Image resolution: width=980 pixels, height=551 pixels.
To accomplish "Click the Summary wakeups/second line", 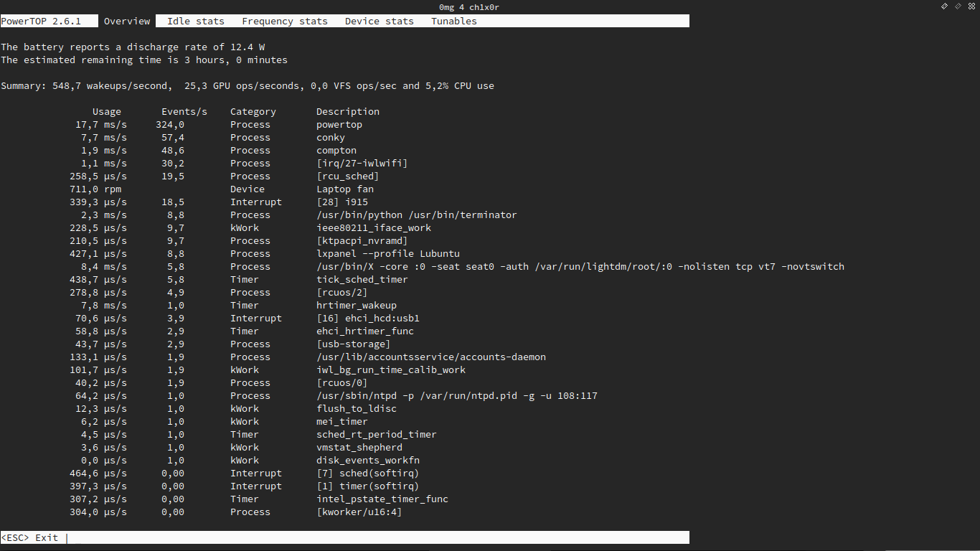I will (x=248, y=85).
